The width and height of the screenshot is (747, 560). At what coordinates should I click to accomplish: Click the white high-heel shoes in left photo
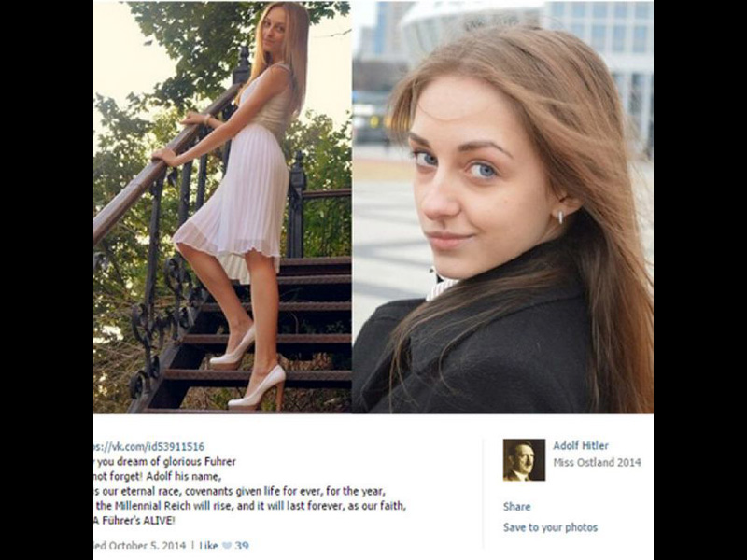(x=247, y=369)
